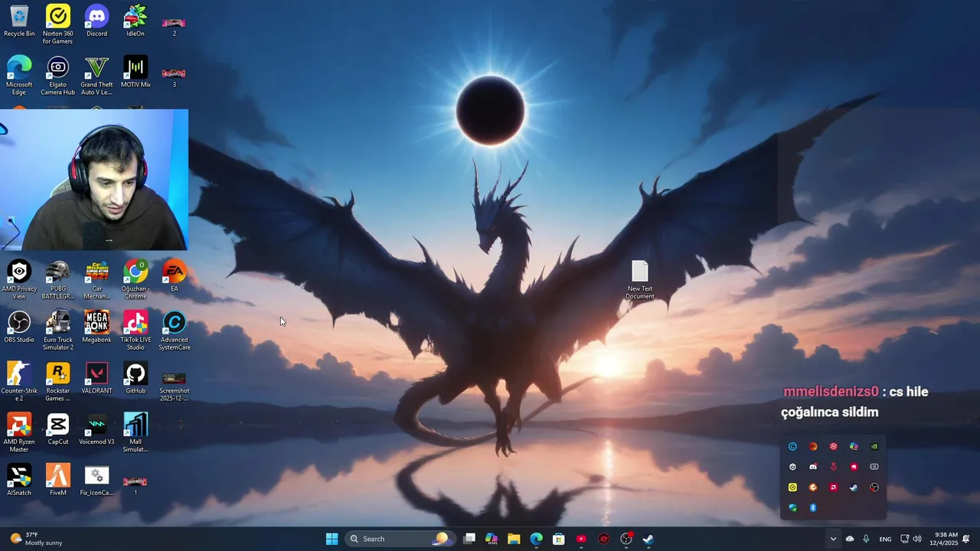Viewport: 980px width, 551px height.
Task: Launch the MOTIV Mix shortcut
Action: (x=136, y=72)
